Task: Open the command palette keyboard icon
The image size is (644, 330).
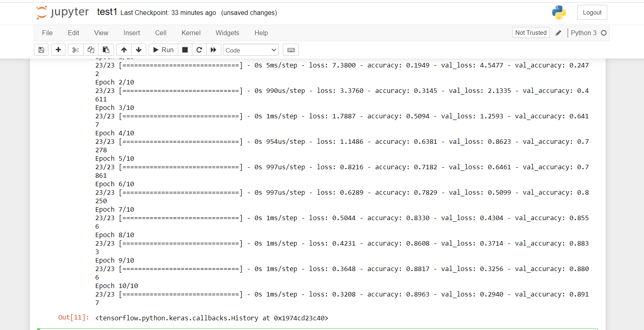Action: coord(291,50)
